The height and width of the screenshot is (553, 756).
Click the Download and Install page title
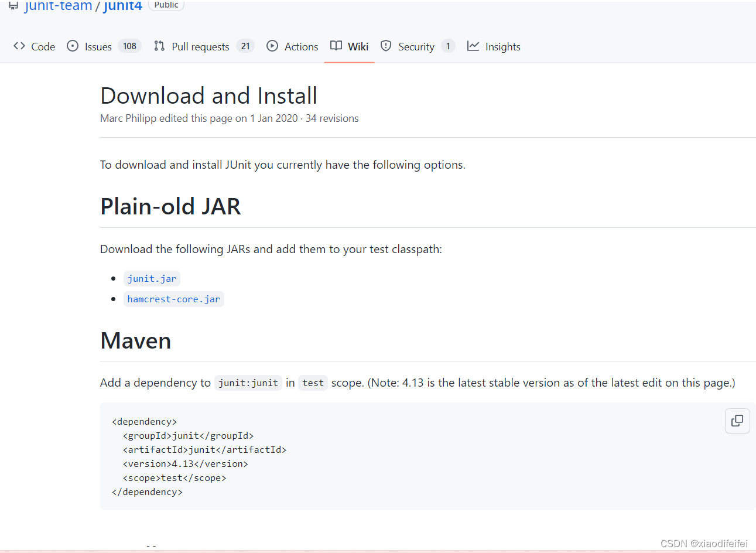click(208, 95)
